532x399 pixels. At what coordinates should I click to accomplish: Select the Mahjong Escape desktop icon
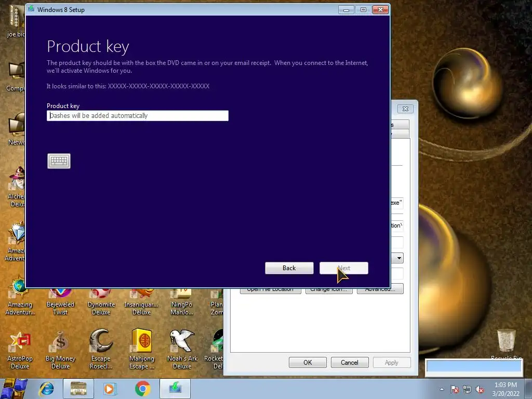tap(141, 350)
